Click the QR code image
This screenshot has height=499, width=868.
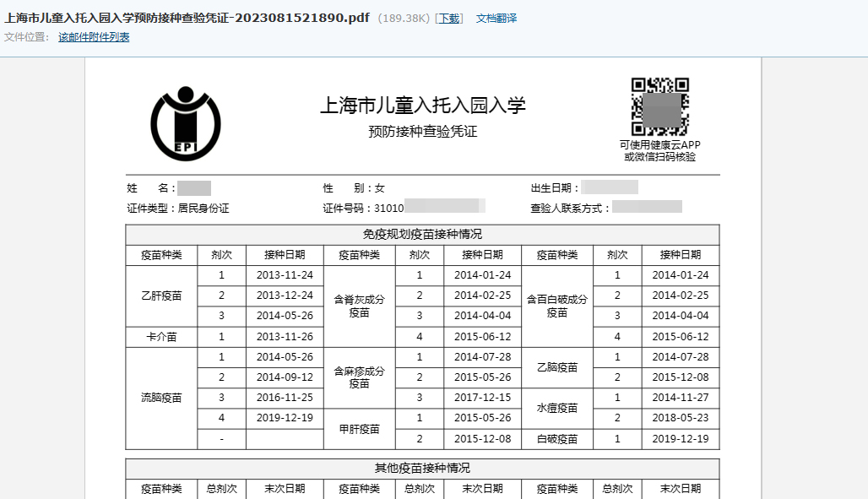(x=659, y=107)
